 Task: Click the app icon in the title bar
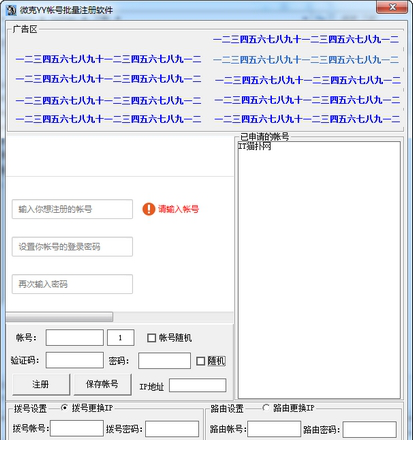click(x=11, y=10)
